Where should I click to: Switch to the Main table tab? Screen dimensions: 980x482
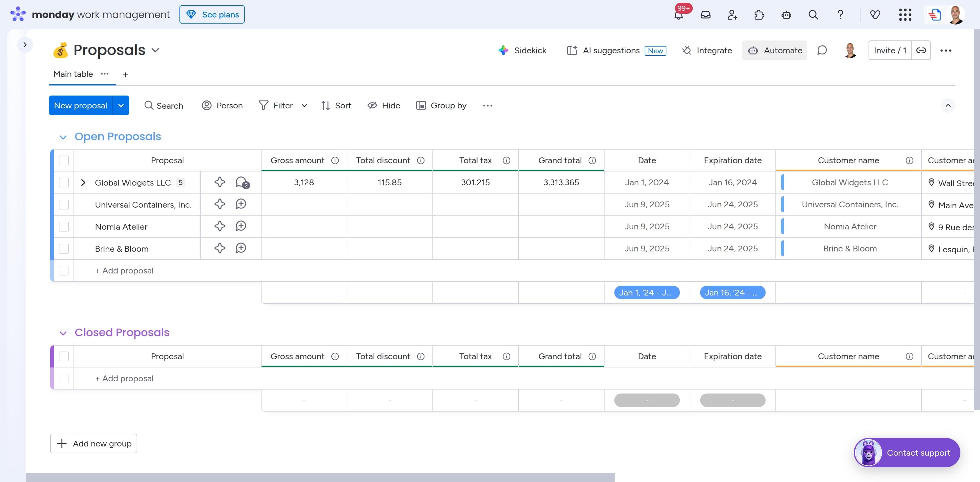(73, 74)
